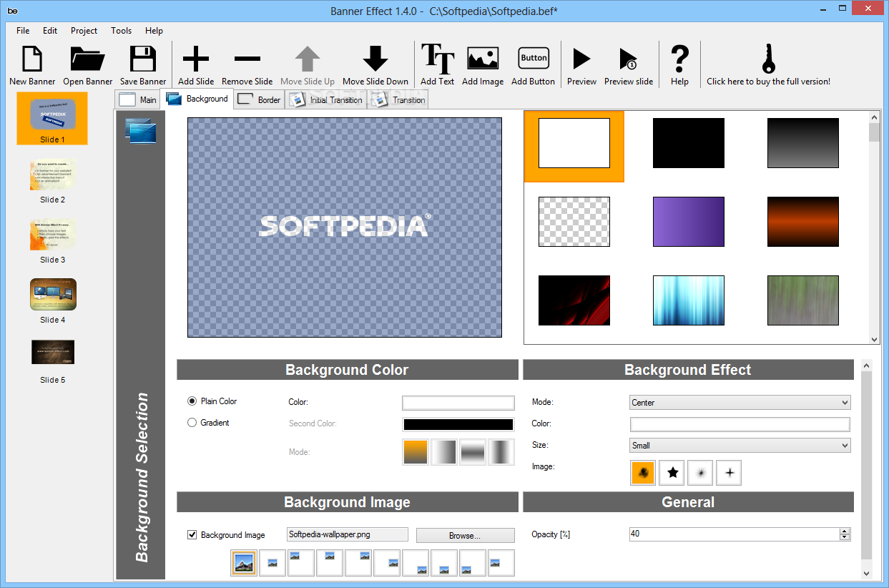The image size is (889, 588).
Task: Switch to the Border tab
Action: pos(259,100)
